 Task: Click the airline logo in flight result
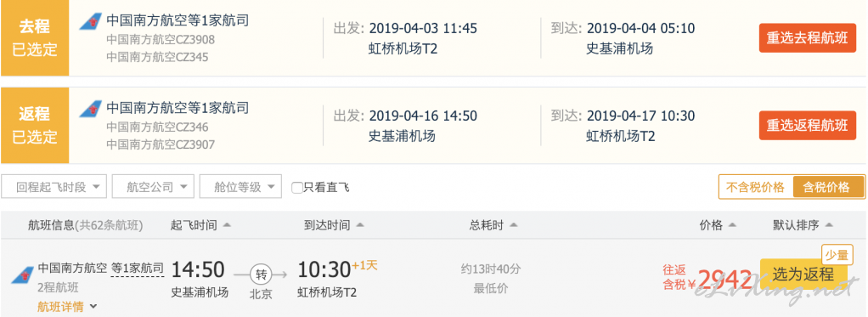coord(22,275)
